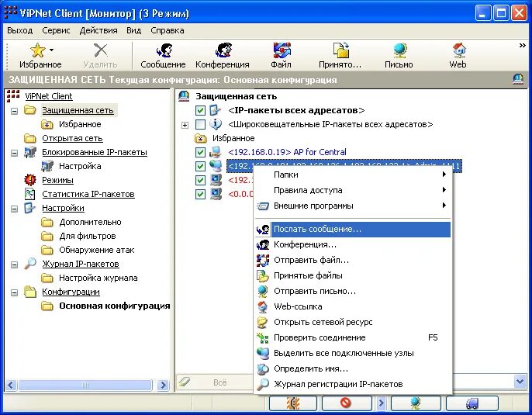Click small arrow button in status bar

[x=381, y=403]
